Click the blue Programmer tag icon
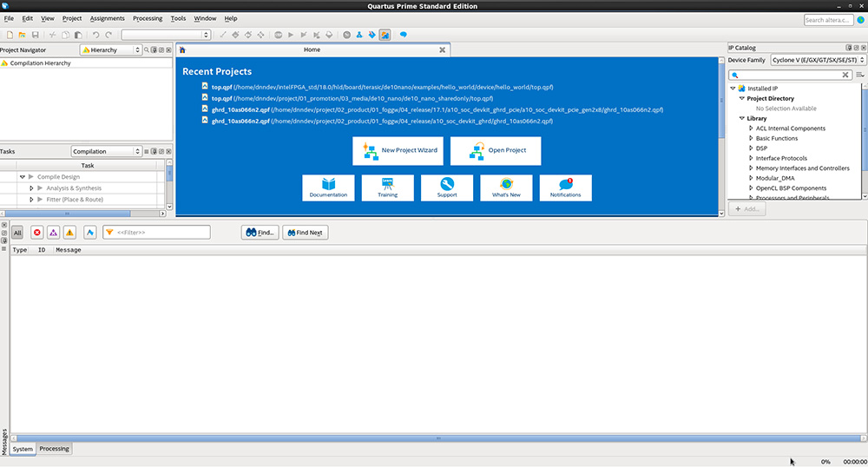This screenshot has width=868, height=467. pyautogui.click(x=372, y=35)
